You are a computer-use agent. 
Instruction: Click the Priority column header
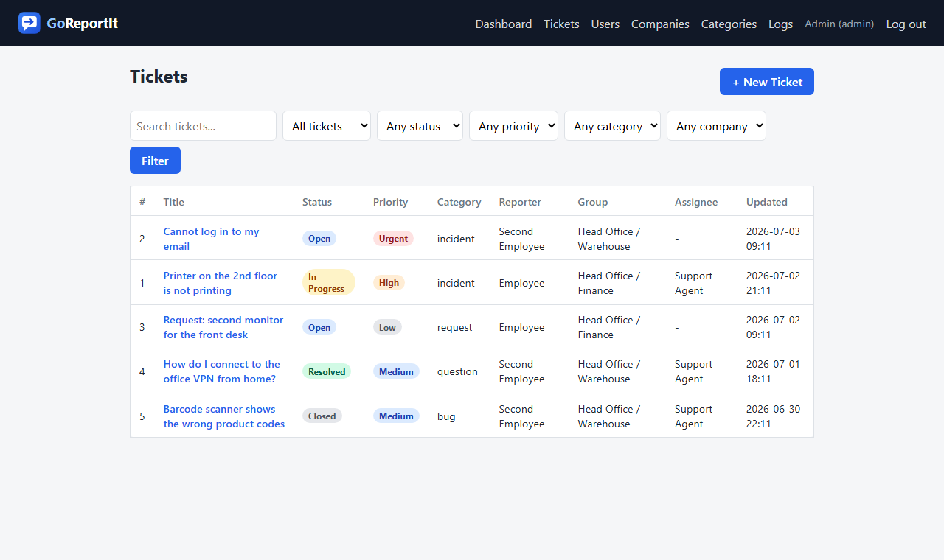coord(390,202)
